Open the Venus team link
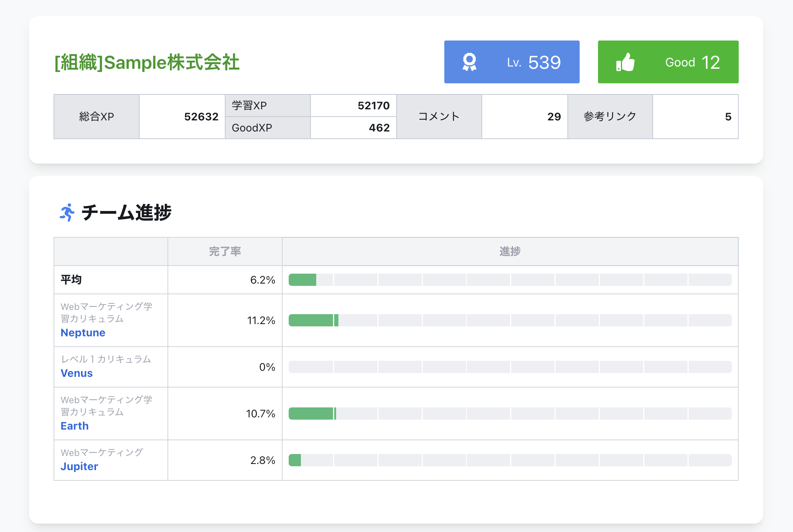 click(x=76, y=373)
